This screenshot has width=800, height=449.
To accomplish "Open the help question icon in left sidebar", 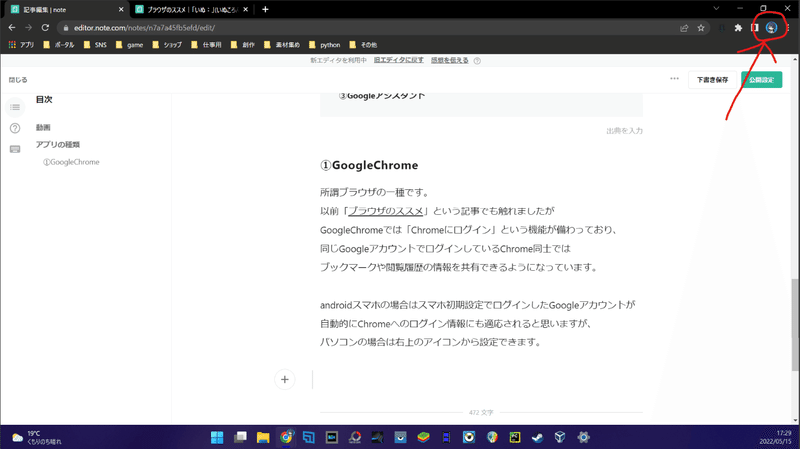I will point(15,128).
